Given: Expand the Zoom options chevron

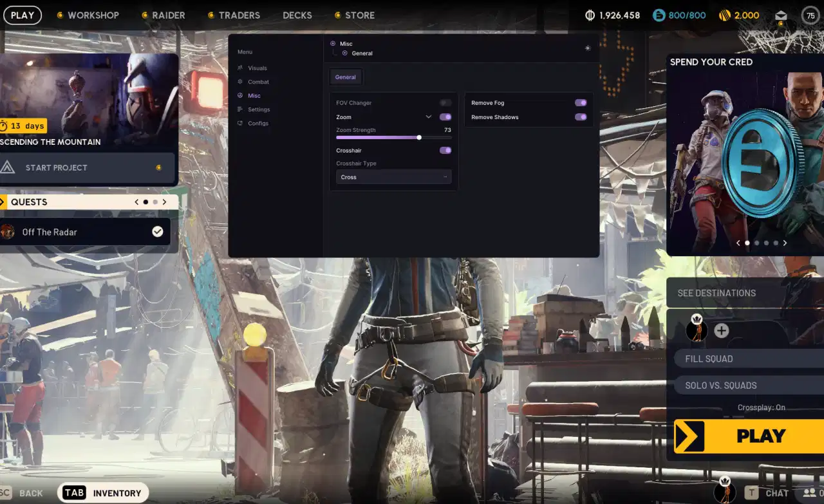Looking at the screenshot, I should (429, 117).
